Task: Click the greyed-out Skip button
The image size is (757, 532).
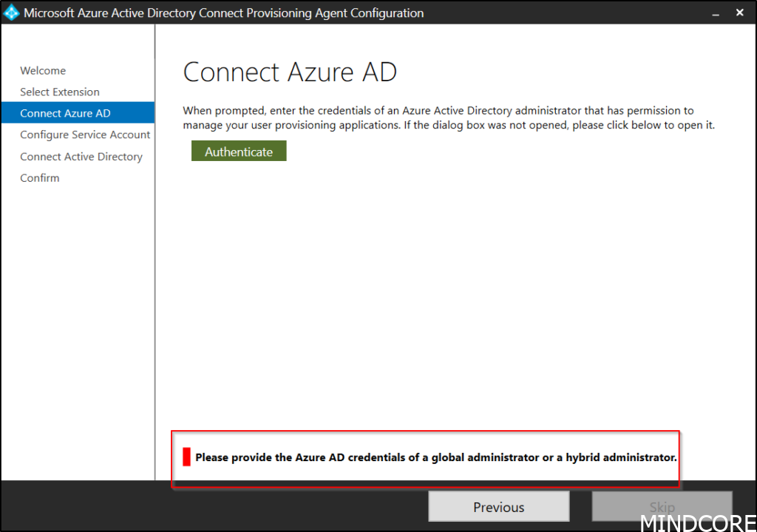Action: point(662,507)
